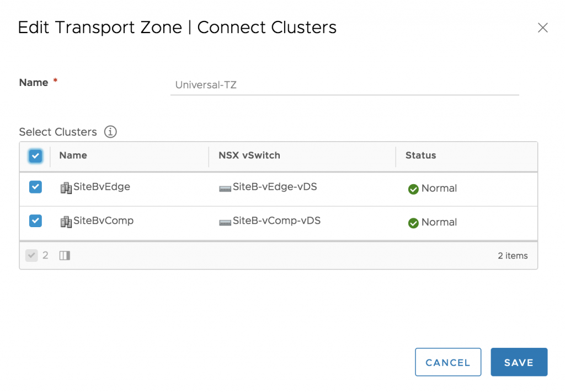Click the SiteBvEdge cluster icon
This screenshot has width=565, height=392.
point(66,188)
